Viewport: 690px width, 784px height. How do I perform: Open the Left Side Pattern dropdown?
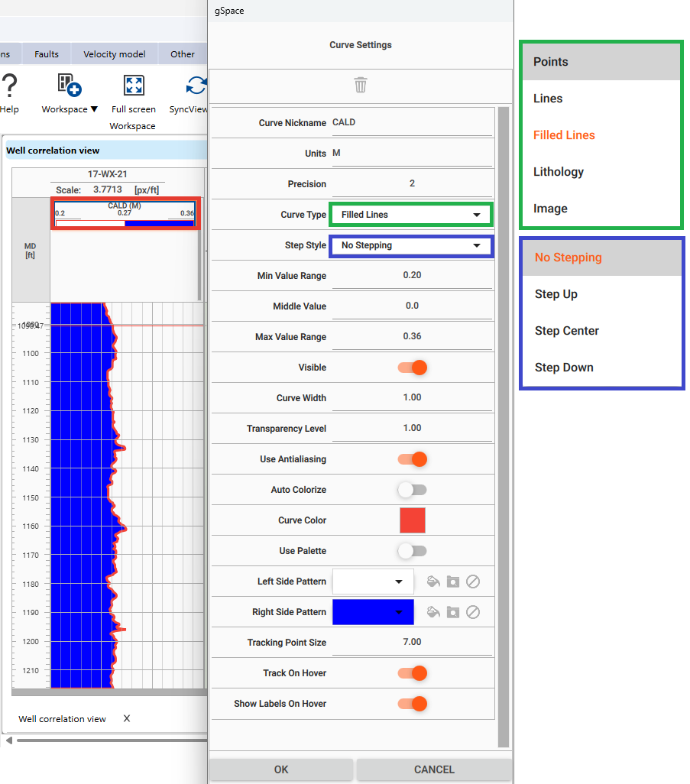coord(373,582)
